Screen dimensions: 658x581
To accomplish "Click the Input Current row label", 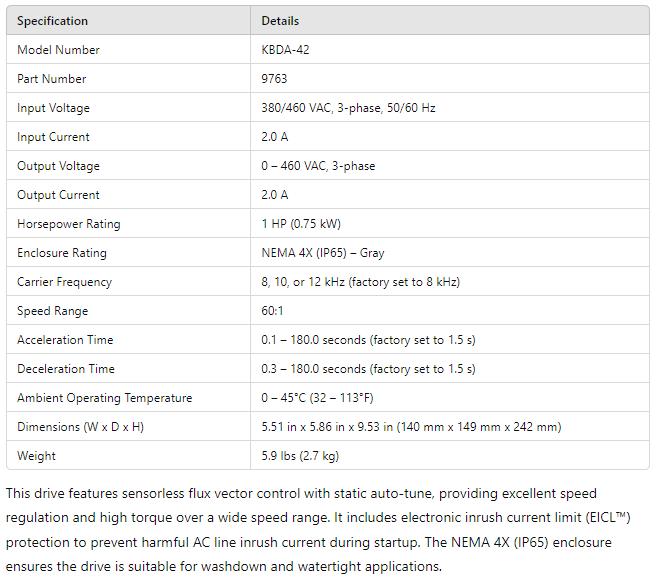I will (x=53, y=137).
